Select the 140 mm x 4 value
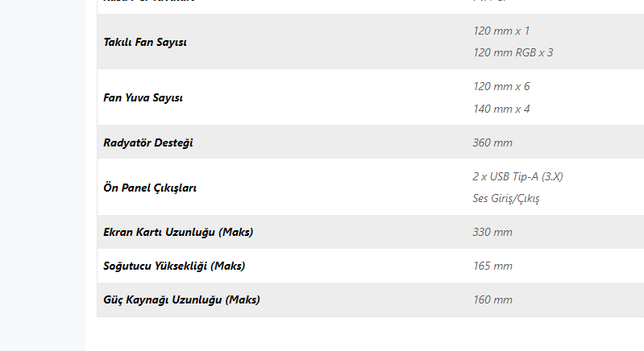644x351 pixels. [501, 109]
